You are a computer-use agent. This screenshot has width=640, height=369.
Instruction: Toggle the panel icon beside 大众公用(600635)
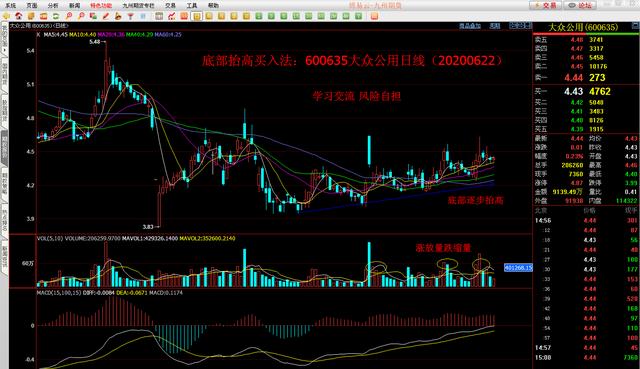click(635, 26)
